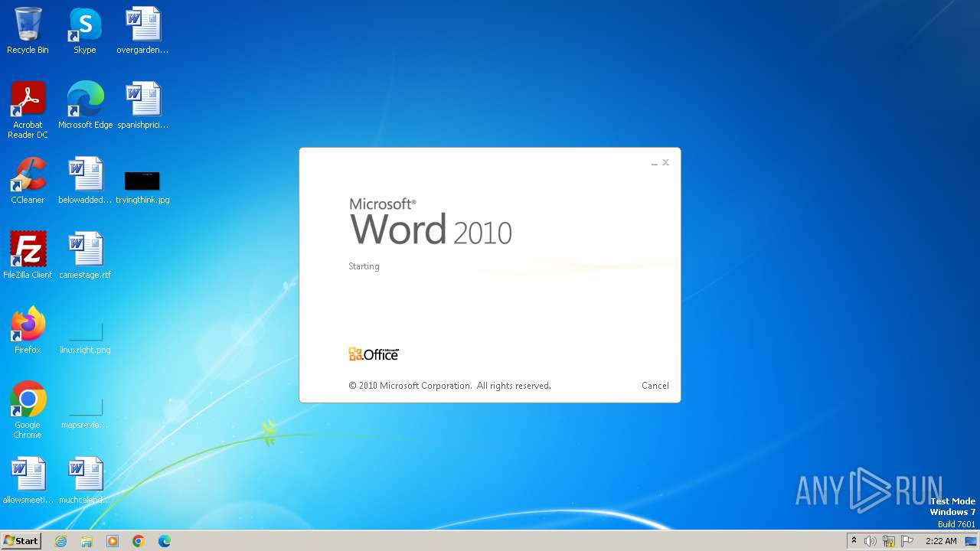Close the Word 2010 splash window
Viewport: 980px width, 551px height.
click(665, 162)
